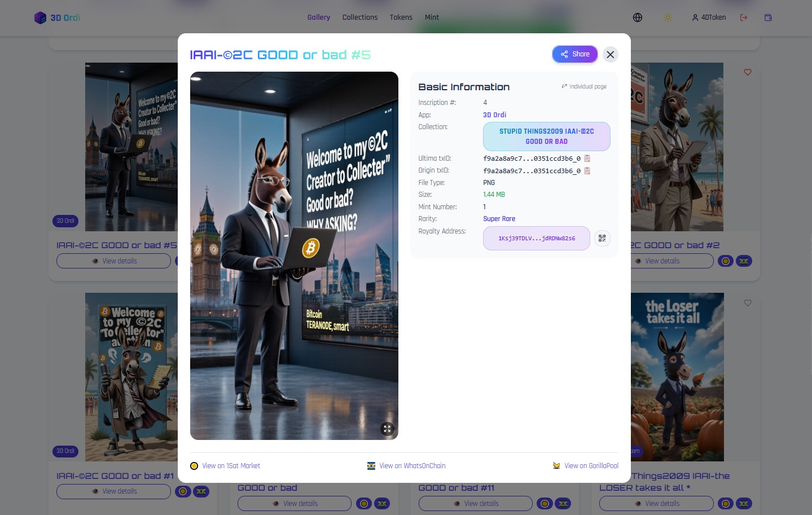Image resolution: width=812 pixels, height=515 pixels.
Task: Open the language globe menu
Action: point(638,17)
